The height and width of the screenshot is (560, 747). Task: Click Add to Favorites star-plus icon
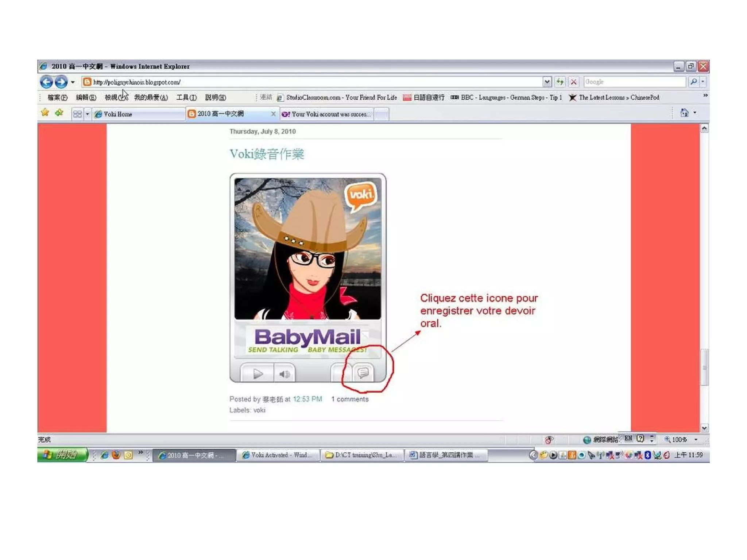59,113
